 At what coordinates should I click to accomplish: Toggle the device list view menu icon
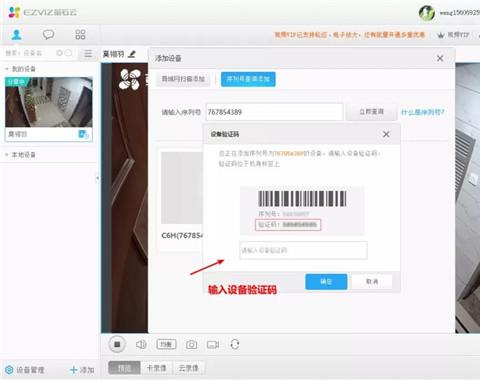tap(88, 53)
